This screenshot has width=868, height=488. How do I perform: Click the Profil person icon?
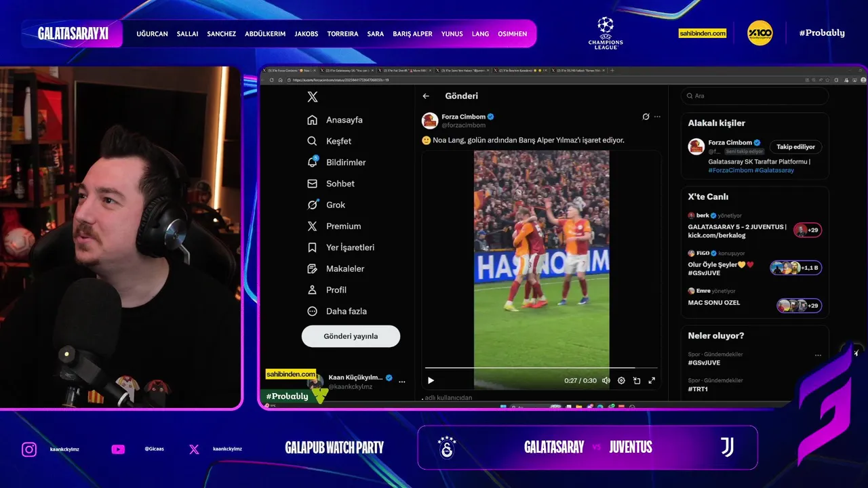(312, 290)
